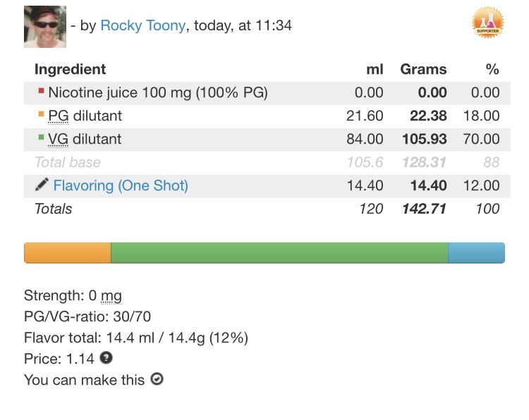The height and width of the screenshot is (420, 529).
Task: Open the author's profile photo
Action: click(45, 27)
